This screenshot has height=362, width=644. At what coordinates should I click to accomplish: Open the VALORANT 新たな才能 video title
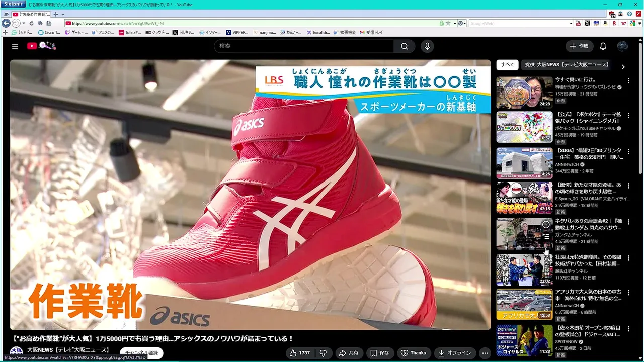[x=588, y=189]
